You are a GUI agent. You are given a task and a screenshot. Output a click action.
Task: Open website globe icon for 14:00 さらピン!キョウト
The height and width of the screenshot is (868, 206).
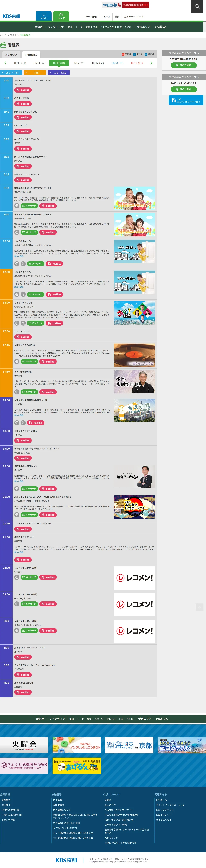click(16, 323)
